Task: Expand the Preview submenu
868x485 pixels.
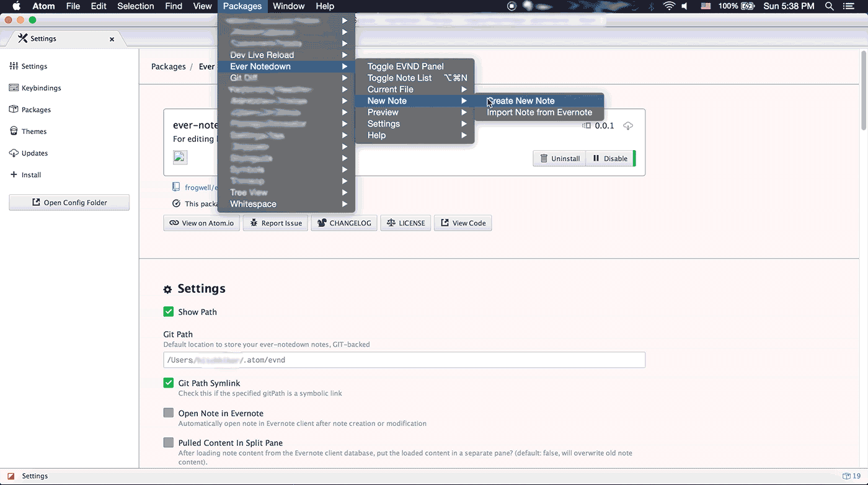Action: tap(415, 112)
